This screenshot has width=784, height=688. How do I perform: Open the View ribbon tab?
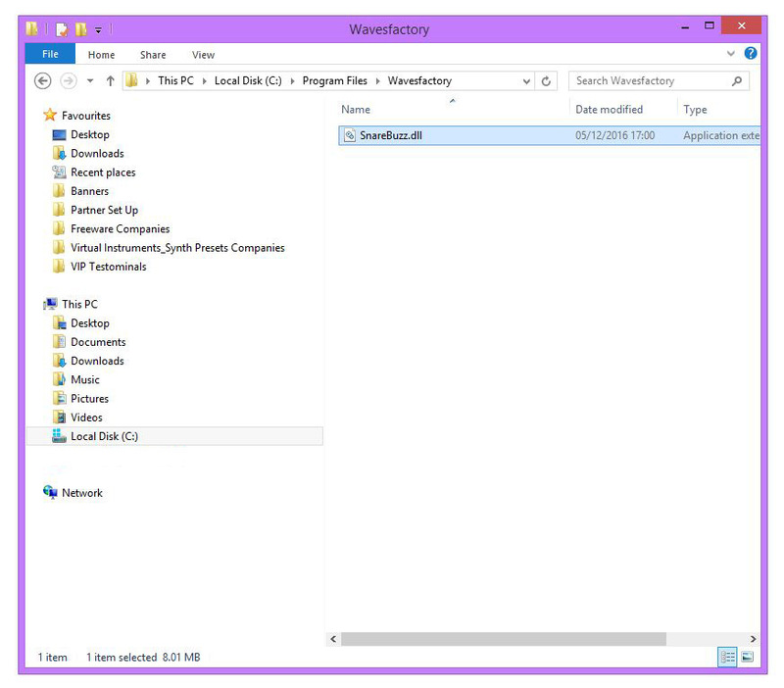pos(203,55)
